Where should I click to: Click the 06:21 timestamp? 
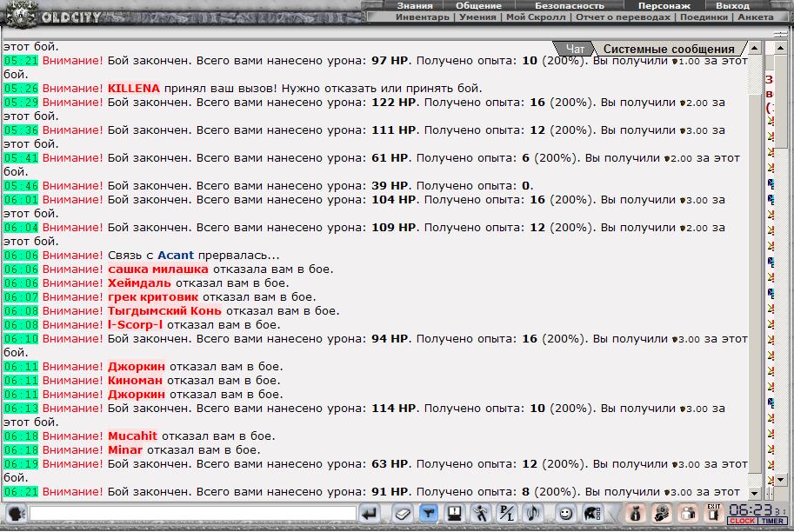[x=21, y=491]
